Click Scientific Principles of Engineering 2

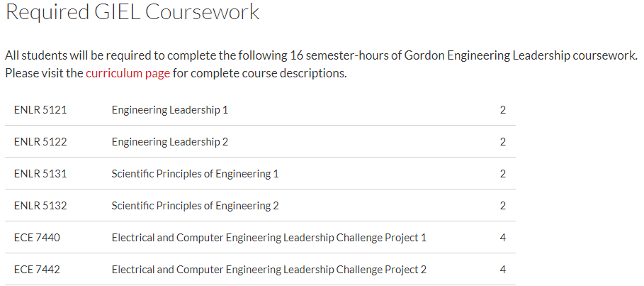(x=195, y=206)
